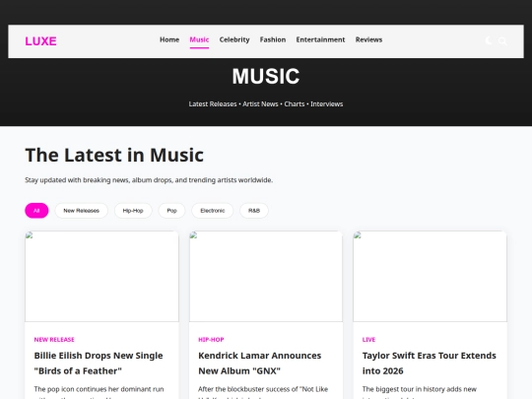
Task: Open Taylor Swift Eras Tour Extends headline
Action: (430, 363)
